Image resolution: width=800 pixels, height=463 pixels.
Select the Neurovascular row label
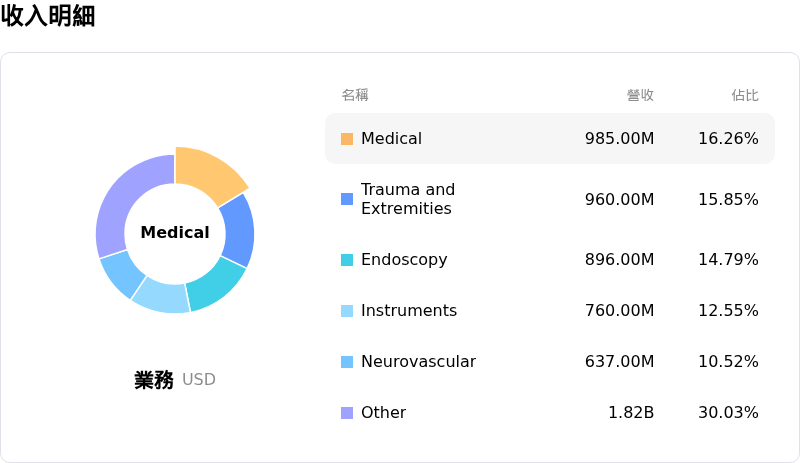tap(418, 362)
